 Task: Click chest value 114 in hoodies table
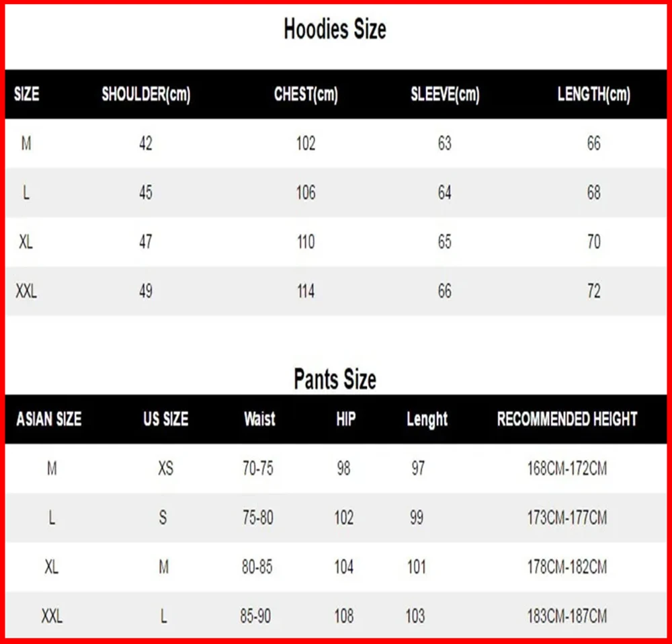pos(306,292)
